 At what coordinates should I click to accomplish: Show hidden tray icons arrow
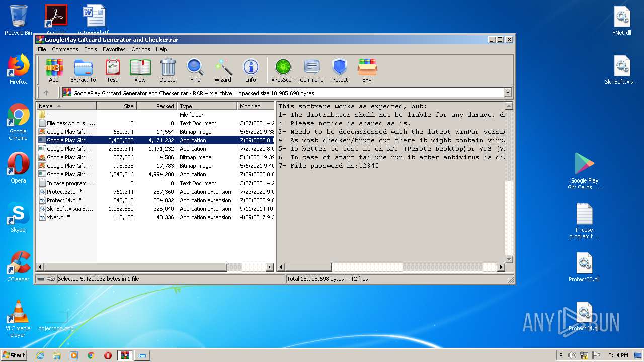pyautogui.click(x=561, y=355)
